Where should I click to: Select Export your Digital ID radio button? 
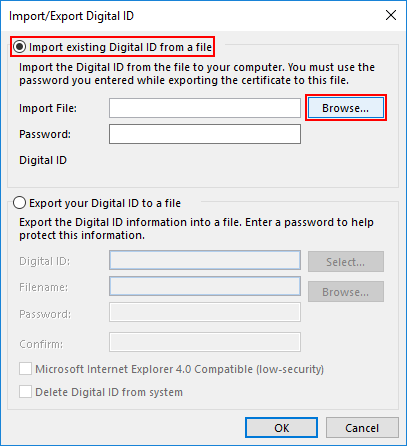click(x=19, y=203)
